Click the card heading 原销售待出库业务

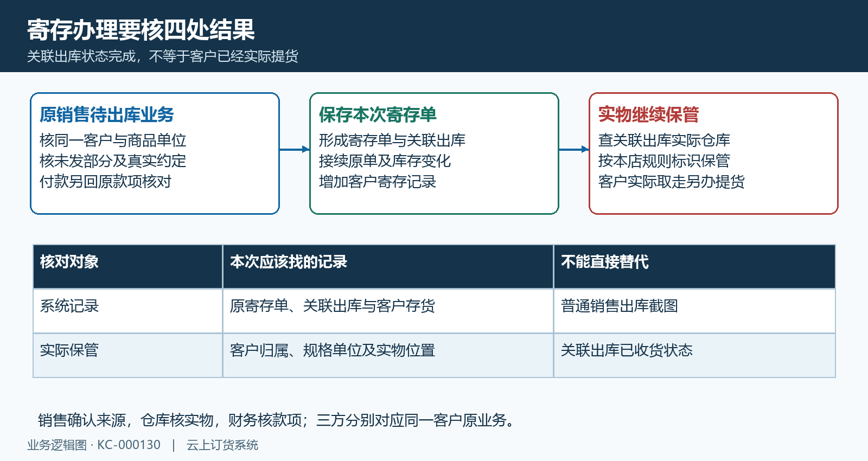point(107,114)
